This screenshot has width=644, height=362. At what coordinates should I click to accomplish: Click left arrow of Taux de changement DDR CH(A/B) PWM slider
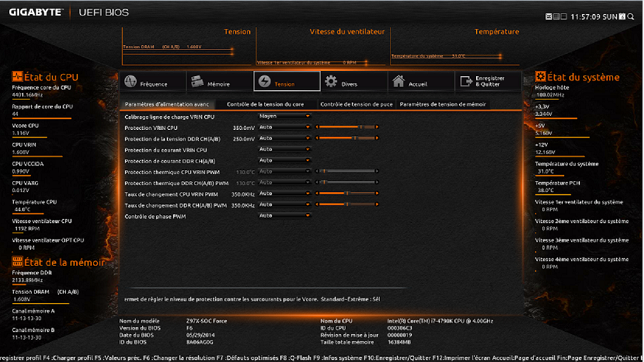tap(317, 205)
